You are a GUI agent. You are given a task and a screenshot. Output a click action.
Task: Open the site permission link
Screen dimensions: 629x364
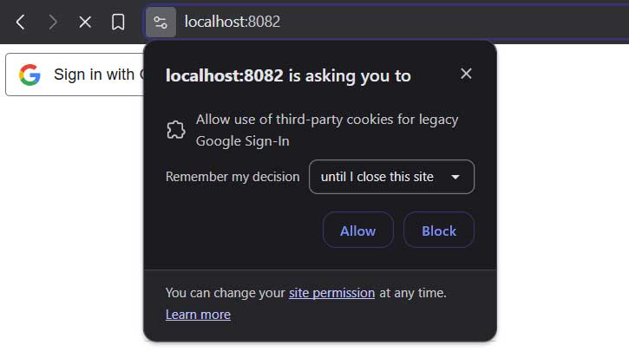(331, 293)
